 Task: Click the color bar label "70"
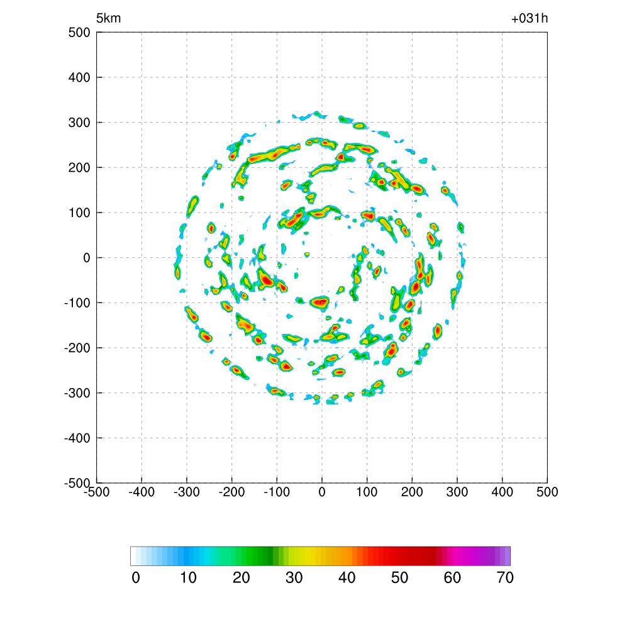coord(505,578)
